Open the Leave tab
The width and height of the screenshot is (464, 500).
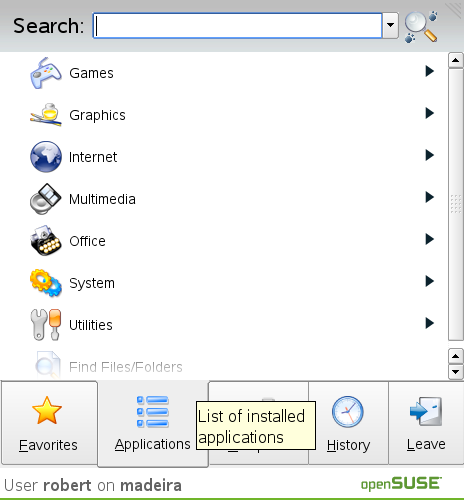pos(426,423)
